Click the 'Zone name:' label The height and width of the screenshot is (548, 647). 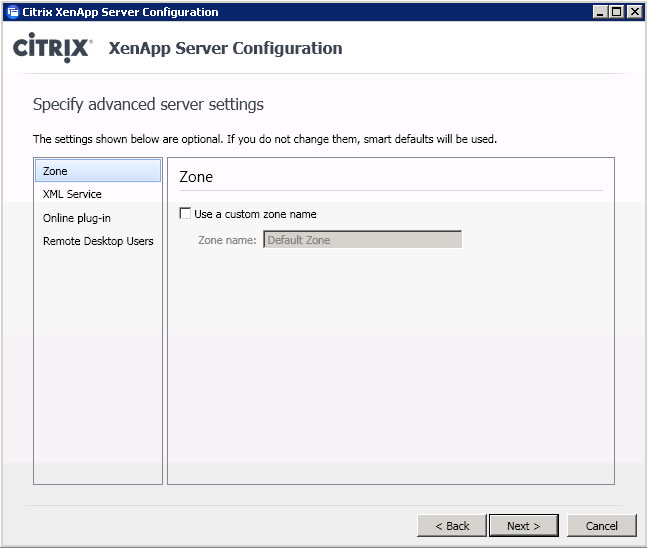pyautogui.click(x=227, y=240)
